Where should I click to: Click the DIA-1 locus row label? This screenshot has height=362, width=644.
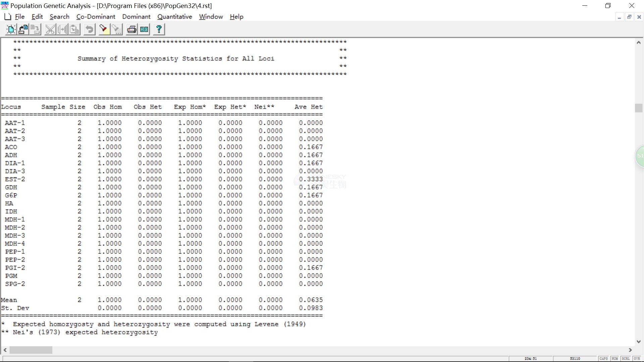click(15, 163)
